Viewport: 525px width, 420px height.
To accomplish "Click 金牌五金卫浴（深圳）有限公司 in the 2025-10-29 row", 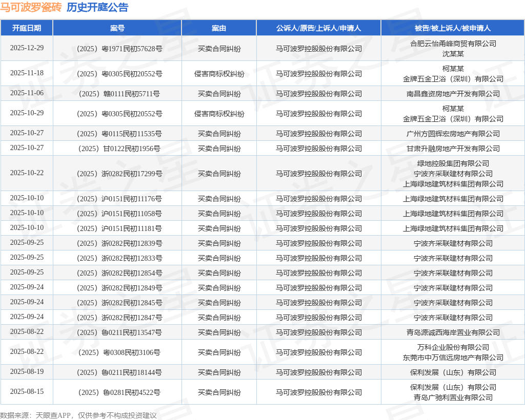I will [453, 119].
